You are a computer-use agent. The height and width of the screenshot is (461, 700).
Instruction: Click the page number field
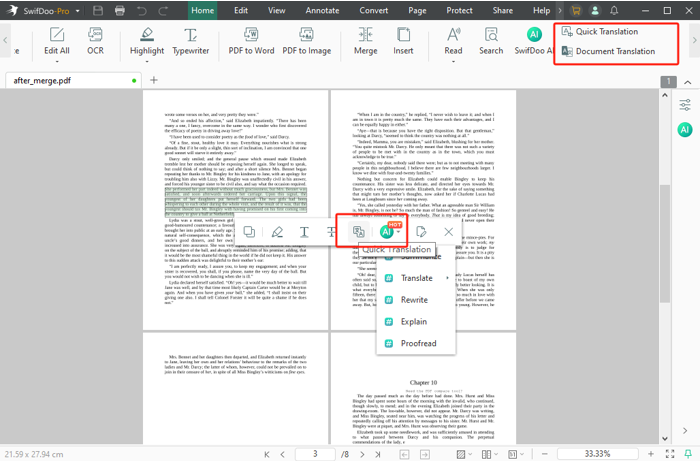click(x=315, y=454)
